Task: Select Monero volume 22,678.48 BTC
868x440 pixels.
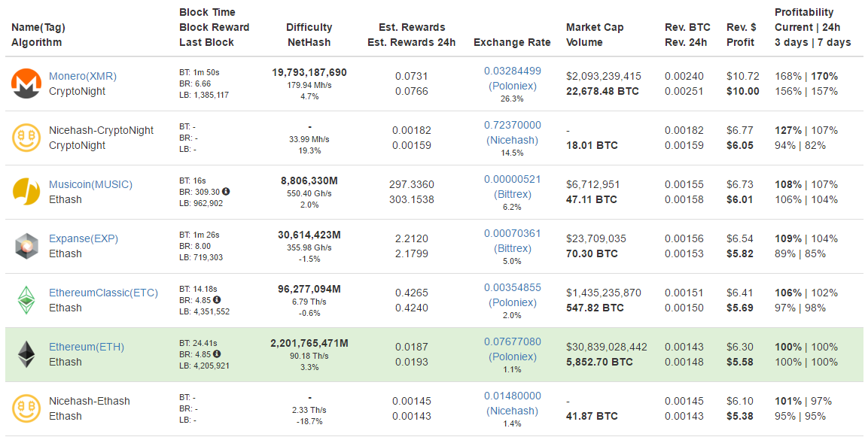Action: click(602, 91)
